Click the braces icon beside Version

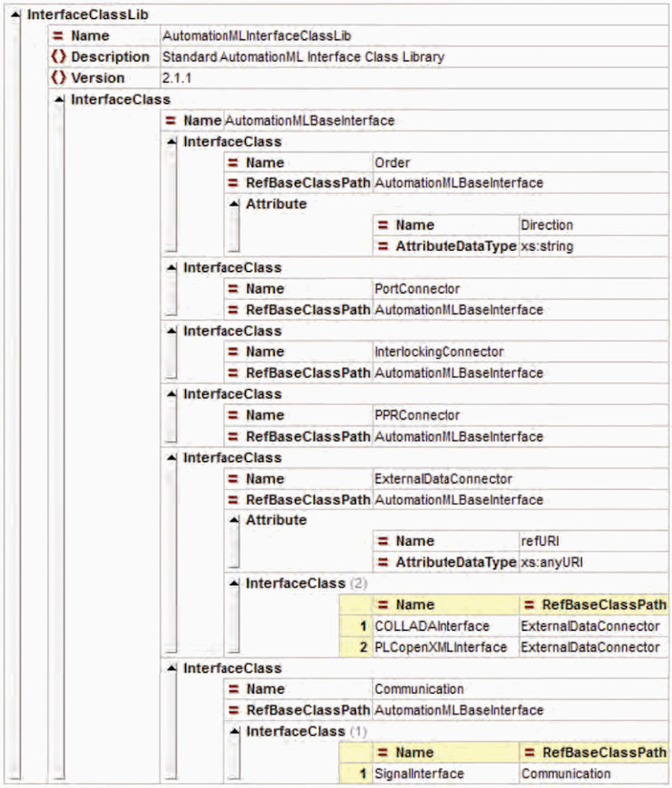point(58,78)
